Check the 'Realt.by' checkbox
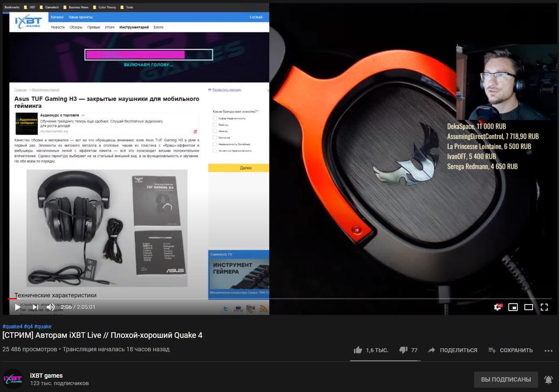559x392 pixels. (x=215, y=125)
